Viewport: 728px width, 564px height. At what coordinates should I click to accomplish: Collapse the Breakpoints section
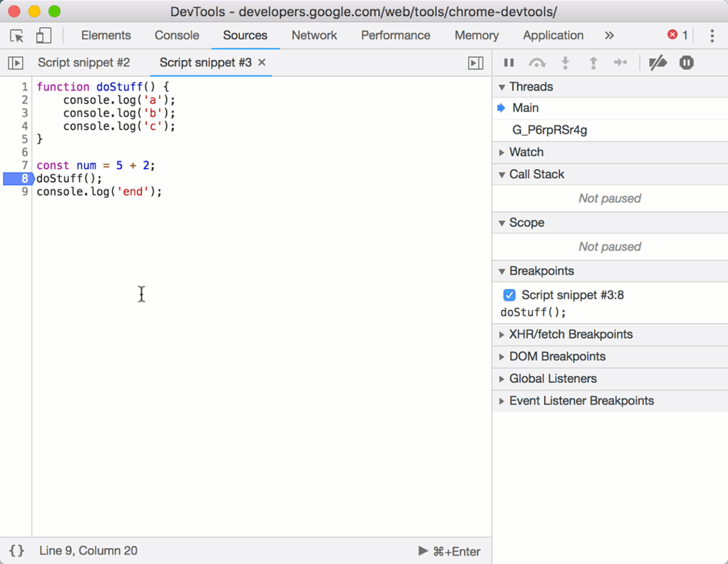point(610,271)
